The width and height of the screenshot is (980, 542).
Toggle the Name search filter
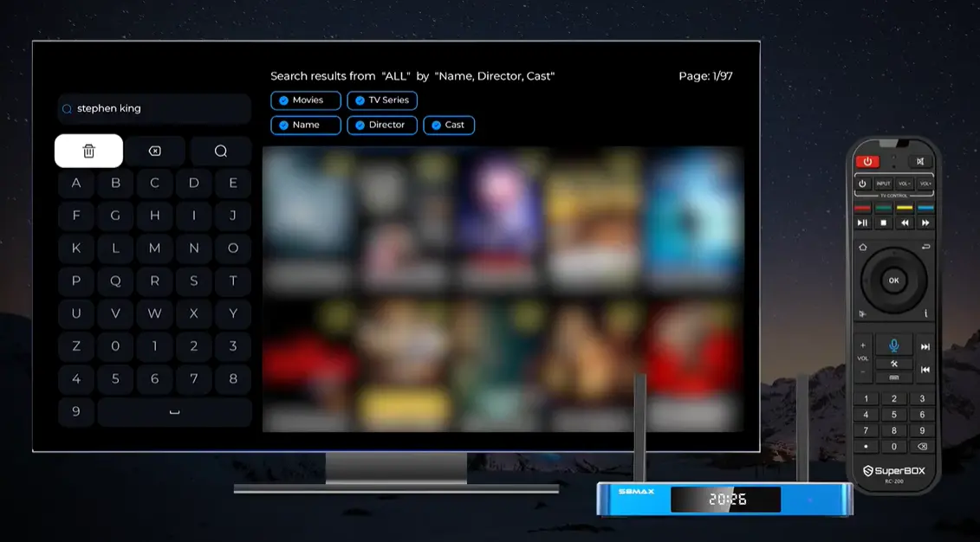306,125
